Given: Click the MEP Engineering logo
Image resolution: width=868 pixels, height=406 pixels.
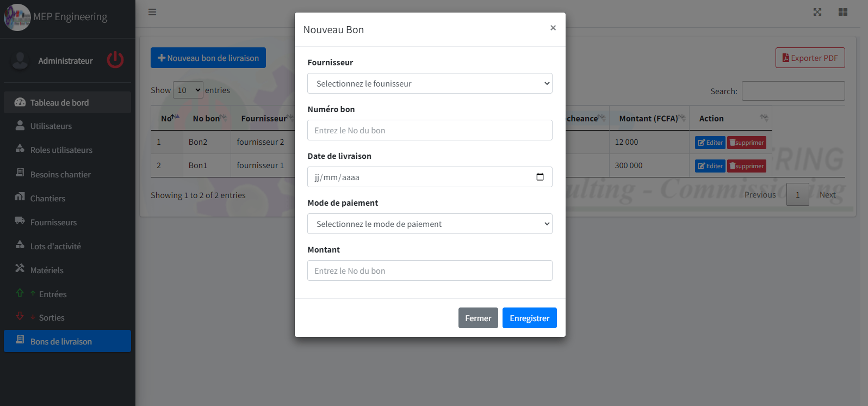Looking at the screenshot, I should click(17, 17).
